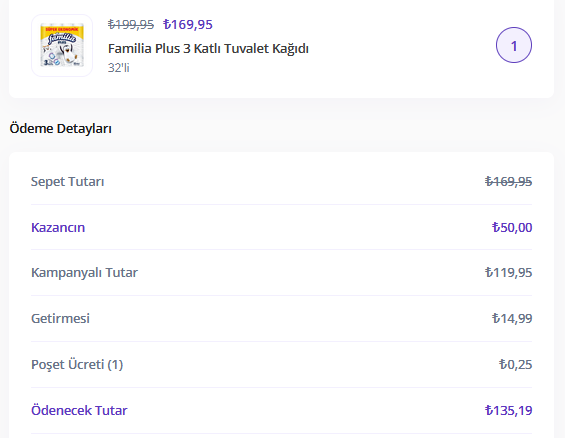Viewport: 565px width, 438px height.
Task: Open the Familia Plus toilet paper product thumbnail
Action: pyautogui.click(x=62, y=45)
